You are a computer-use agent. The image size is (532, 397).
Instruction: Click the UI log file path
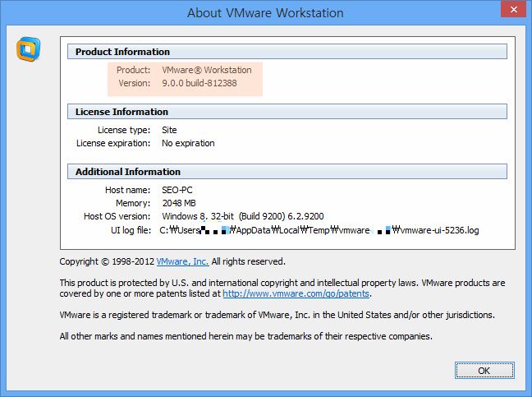point(319,230)
